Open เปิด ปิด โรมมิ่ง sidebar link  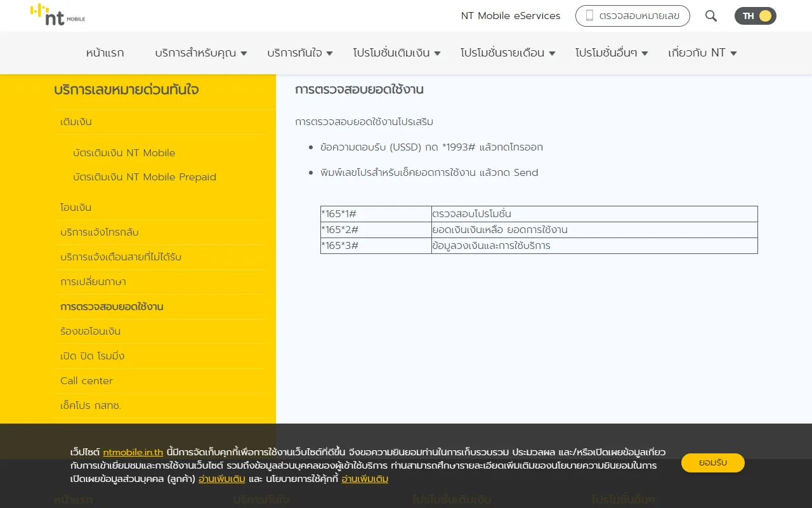click(93, 356)
